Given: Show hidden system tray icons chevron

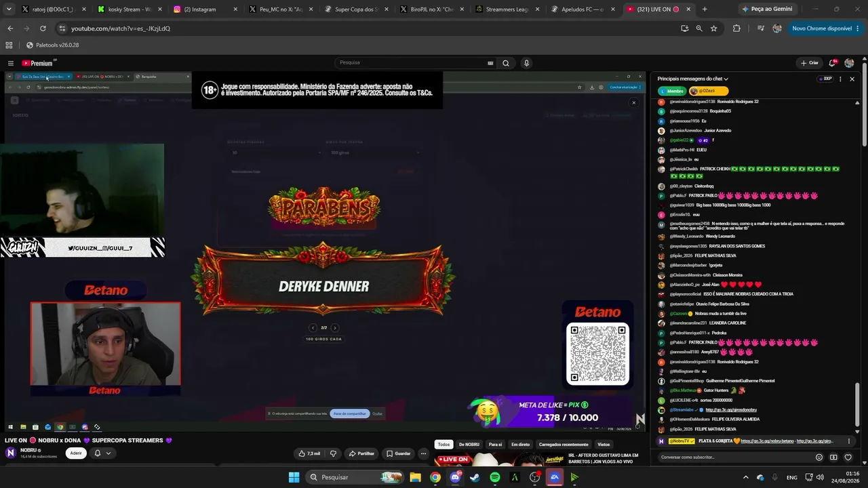Looking at the screenshot, I should (x=746, y=477).
